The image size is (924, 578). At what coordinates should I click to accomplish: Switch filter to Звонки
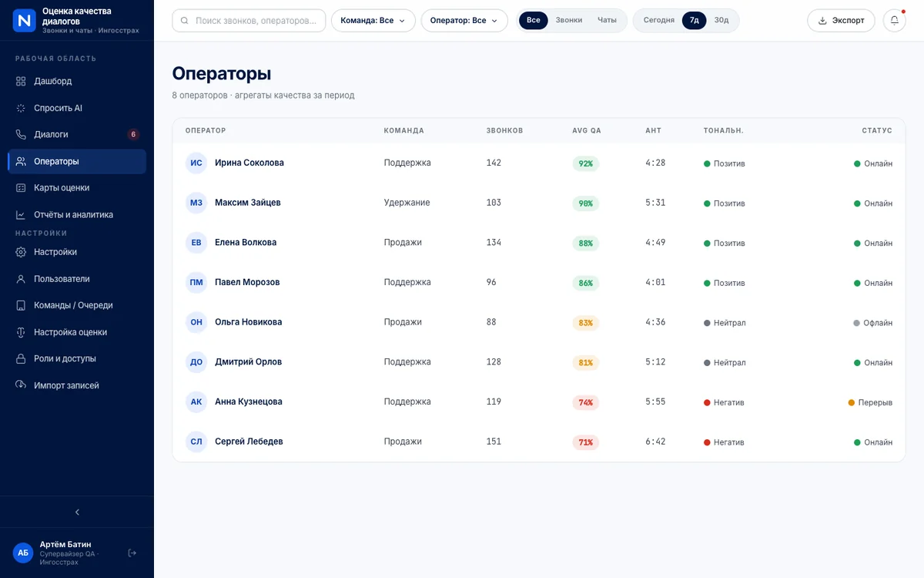tap(569, 20)
